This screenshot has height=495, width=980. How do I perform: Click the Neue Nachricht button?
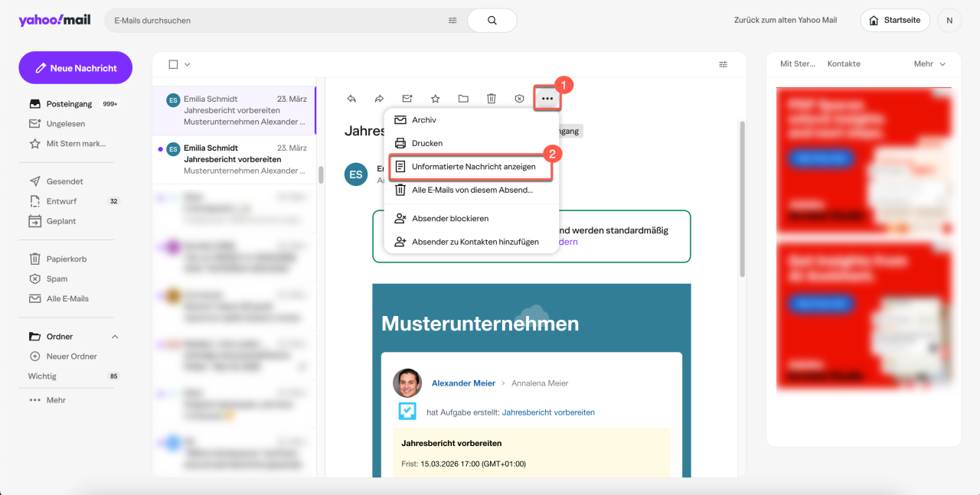75,68
